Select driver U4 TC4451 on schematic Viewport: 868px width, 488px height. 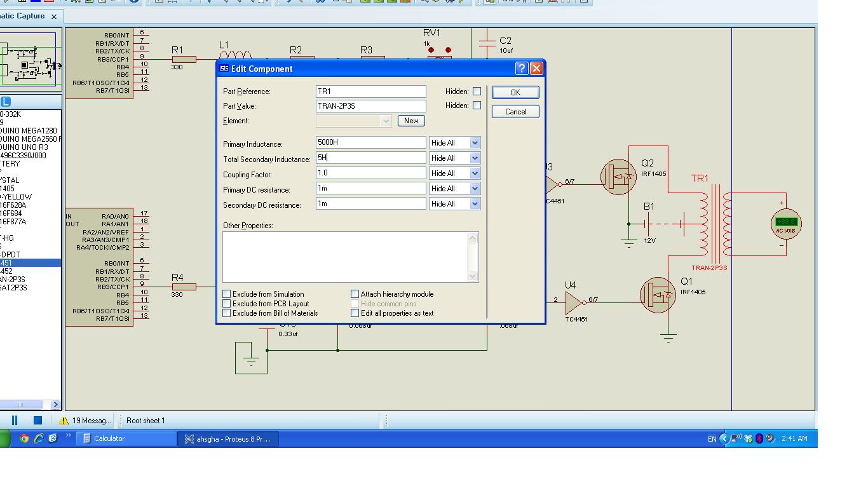click(x=575, y=302)
